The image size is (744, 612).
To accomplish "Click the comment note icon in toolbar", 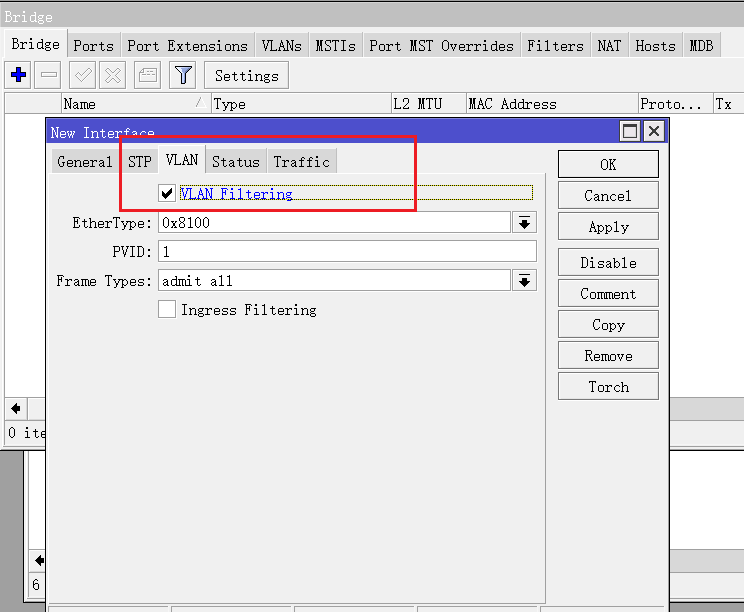I will (146, 75).
